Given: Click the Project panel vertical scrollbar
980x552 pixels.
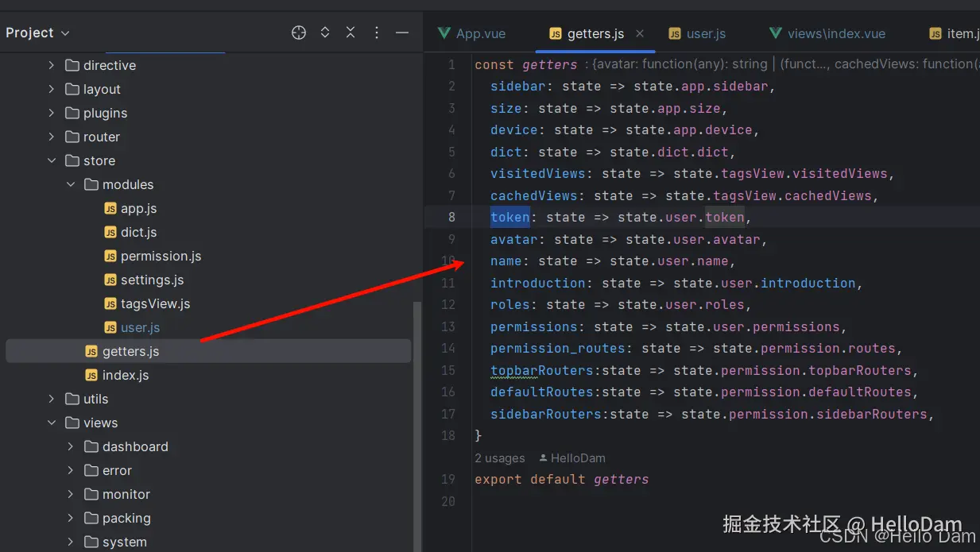Looking at the screenshot, I should coord(417,427).
